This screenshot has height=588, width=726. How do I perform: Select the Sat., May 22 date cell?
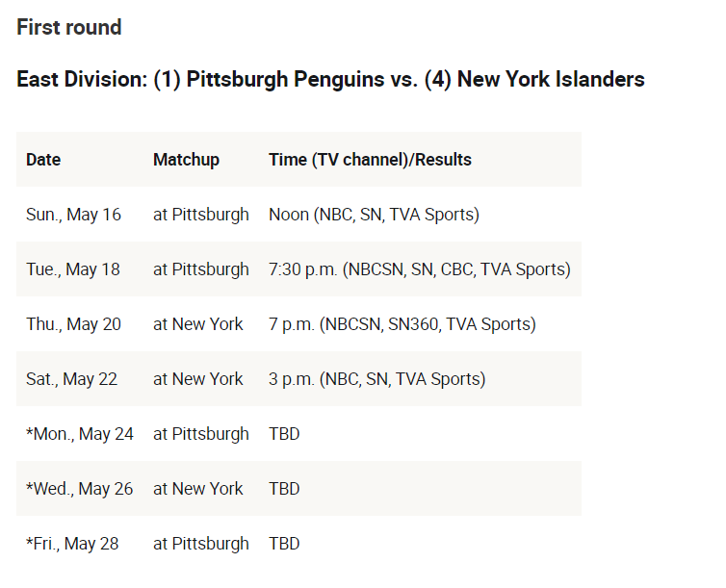pyautogui.click(x=72, y=379)
